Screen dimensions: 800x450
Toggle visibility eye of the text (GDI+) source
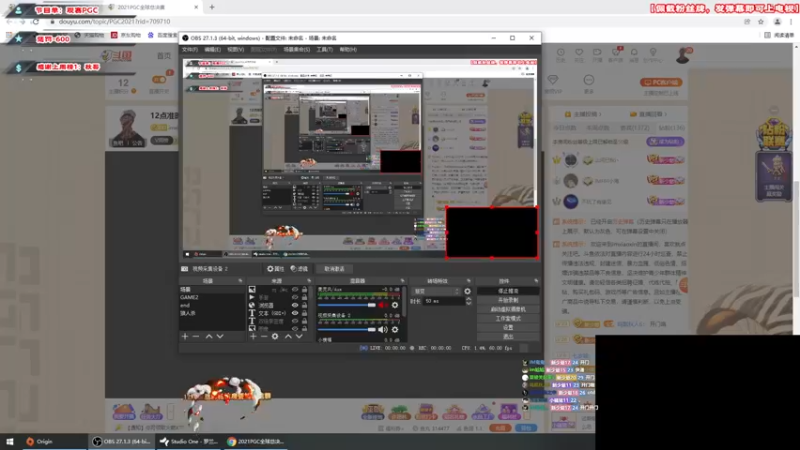295,313
